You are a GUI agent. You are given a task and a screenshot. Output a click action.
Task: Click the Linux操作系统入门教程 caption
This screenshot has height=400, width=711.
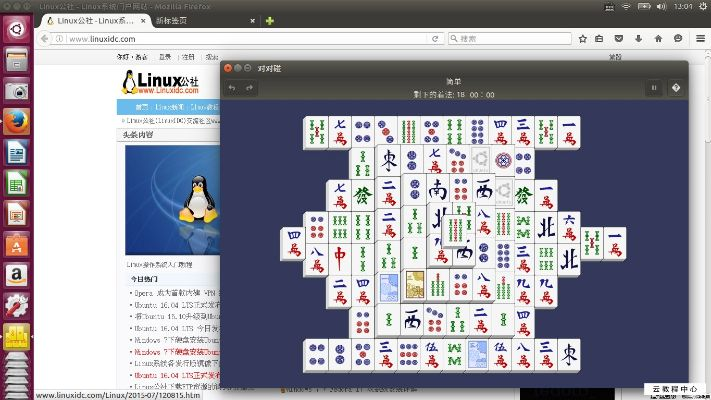coord(159,264)
